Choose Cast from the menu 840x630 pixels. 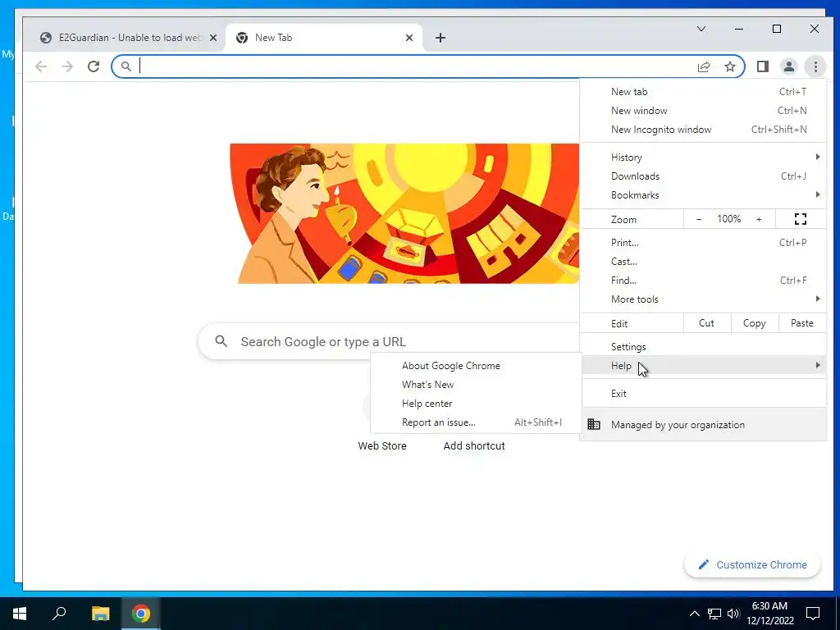click(703, 262)
